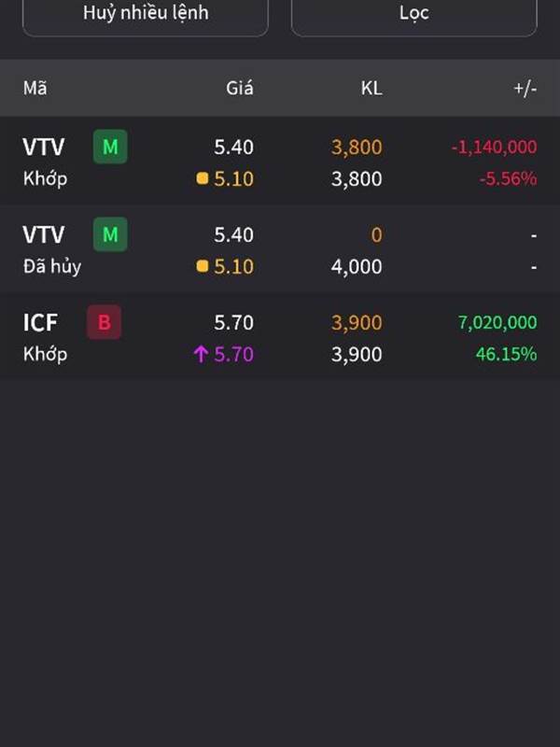The height and width of the screenshot is (747, 560).
Task: Sort by the Giá column header
Action: click(240, 88)
